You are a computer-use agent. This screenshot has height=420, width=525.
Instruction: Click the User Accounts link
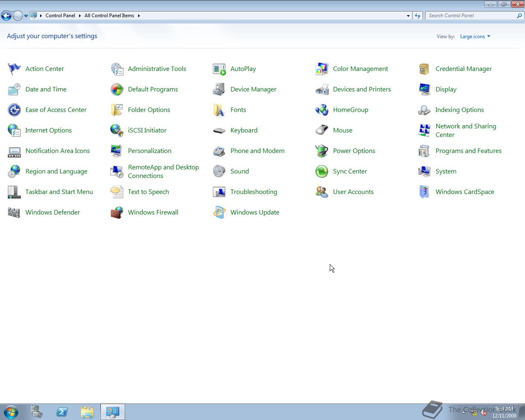(353, 192)
